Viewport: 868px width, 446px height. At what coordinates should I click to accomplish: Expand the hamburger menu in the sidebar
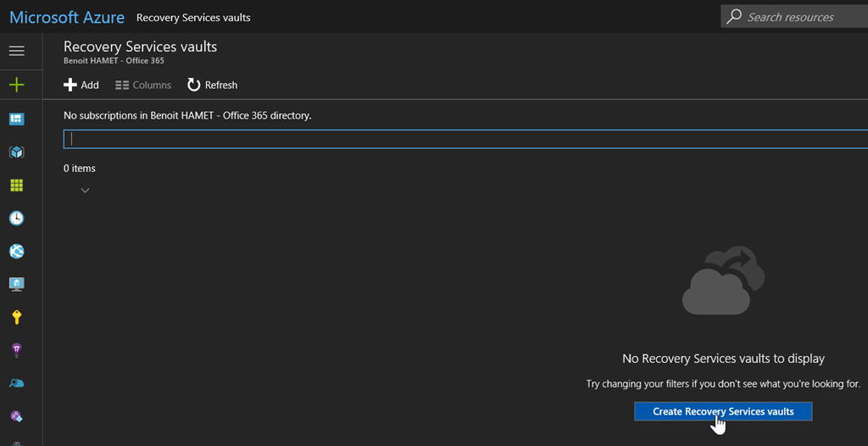click(x=16, y=51)
